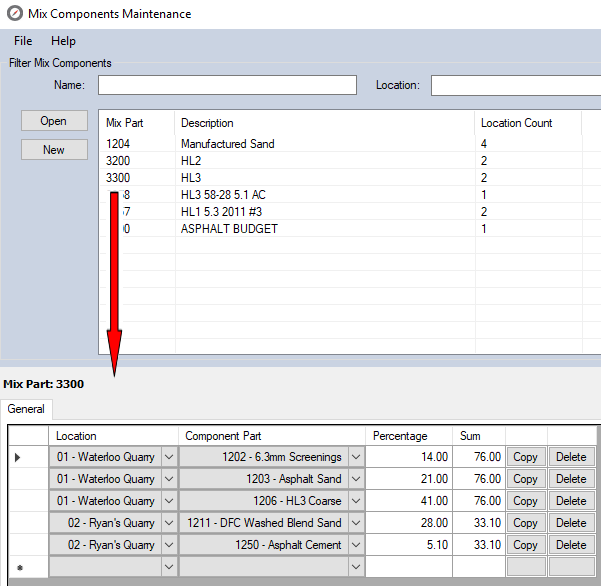This screenshot has width=601, height=586.
Task: Click the 14.00 percentage cell
Action: [409, 457]
